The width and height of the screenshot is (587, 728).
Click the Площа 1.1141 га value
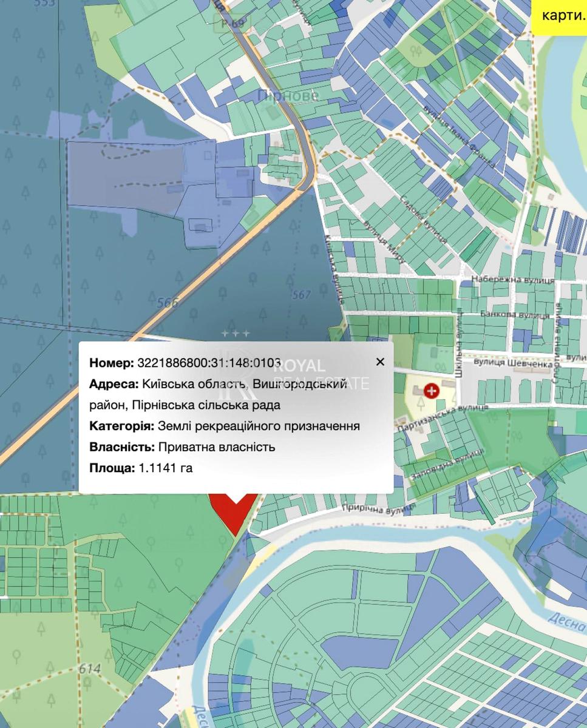(x=166, y=468)
